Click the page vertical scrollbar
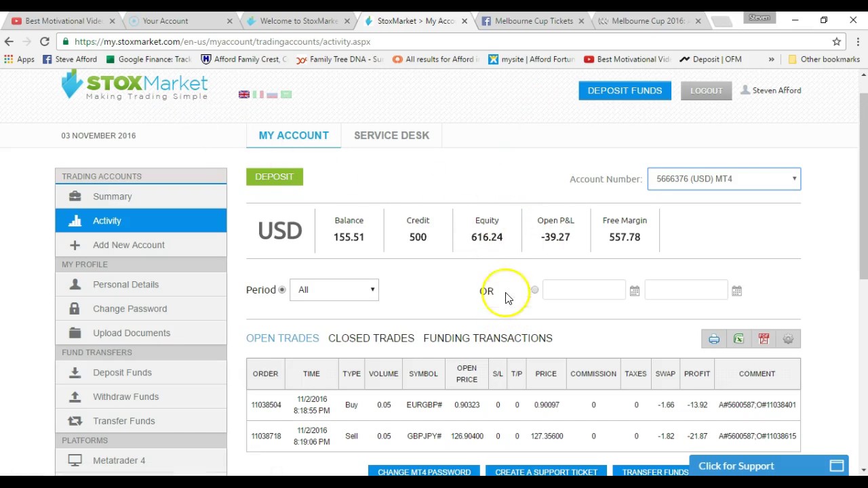The width and height of the screenshot is (868, 488). click(x=863, y=186)
